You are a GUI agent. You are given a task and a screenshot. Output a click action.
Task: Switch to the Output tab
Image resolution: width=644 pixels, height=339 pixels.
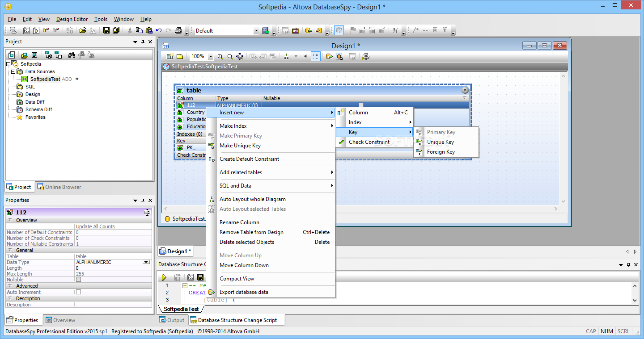(172, 320)
